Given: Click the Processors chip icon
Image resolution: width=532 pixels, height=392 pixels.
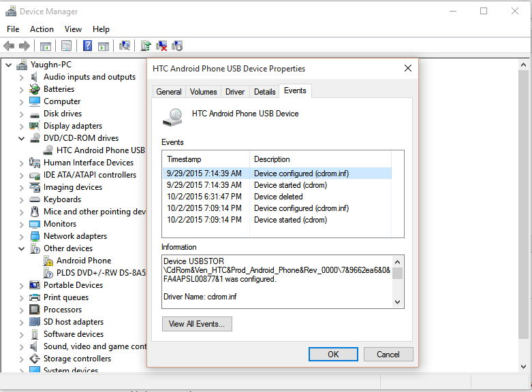Looking at the screenshot, I should (35, 309).
